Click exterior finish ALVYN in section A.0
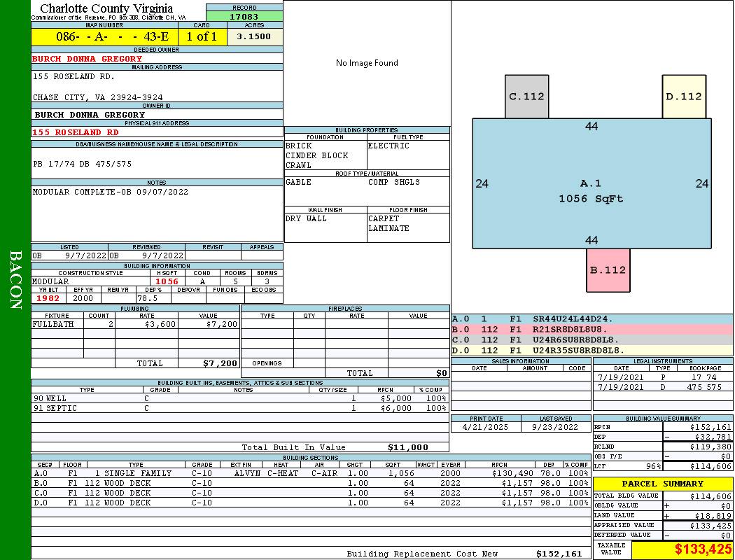Image resolution: width=735 pixels, height=560 pixels. coord(247,473)
